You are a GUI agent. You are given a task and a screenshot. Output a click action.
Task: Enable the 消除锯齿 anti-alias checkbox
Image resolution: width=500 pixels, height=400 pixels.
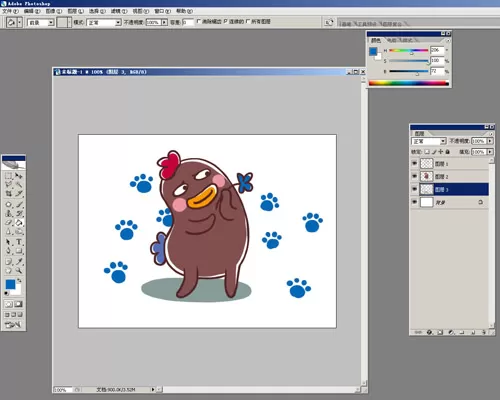pos(199,21)
